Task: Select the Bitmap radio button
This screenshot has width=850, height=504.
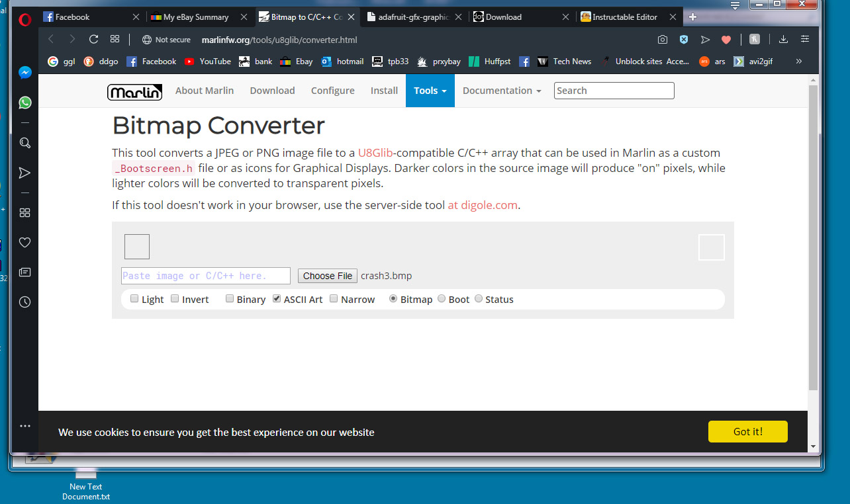Action: [393, 299]
